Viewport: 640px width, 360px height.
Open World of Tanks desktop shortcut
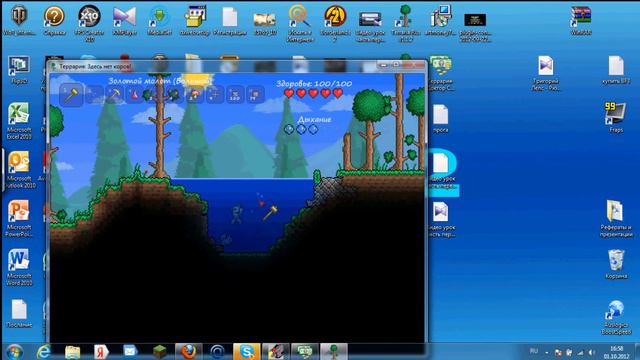coord(18,20)
